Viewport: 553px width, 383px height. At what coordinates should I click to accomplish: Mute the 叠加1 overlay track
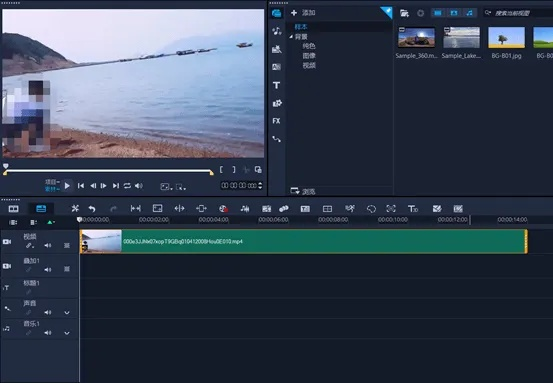[x=48, y=269]
